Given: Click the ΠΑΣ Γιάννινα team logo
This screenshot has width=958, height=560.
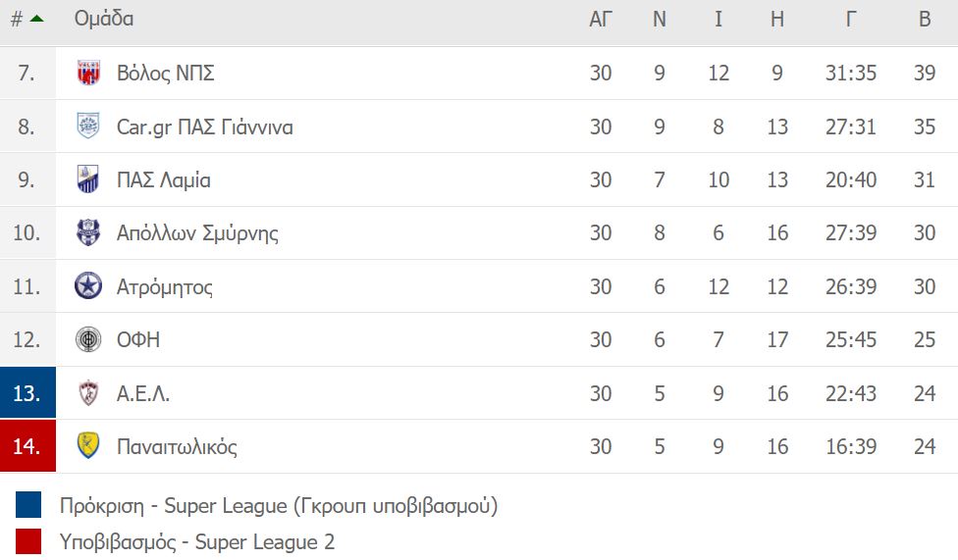Looking at the screenshot, I should pos(88,126).
